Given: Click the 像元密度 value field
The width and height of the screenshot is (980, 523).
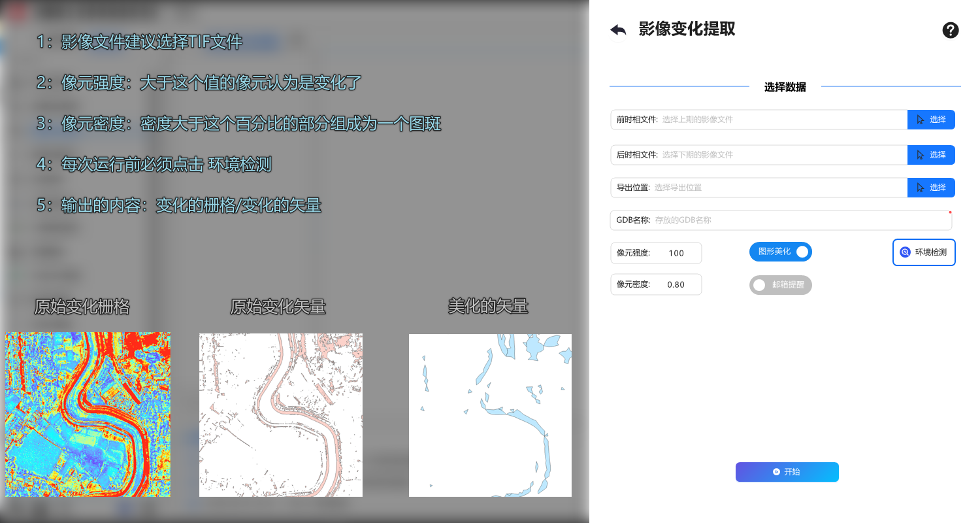Looking at the screenshot, I should (x=676, y=284).
